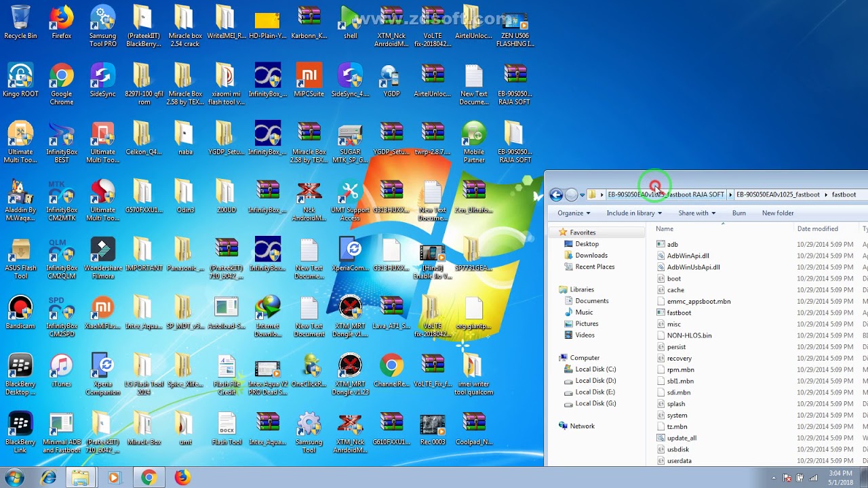The height and width of the screenshot is (488, 868).
Task: Open the YGDP desktop shortcut
Action: [x=391, y=81]
